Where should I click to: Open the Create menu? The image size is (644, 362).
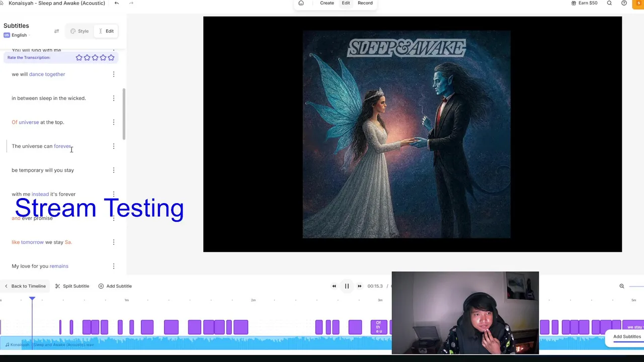pos(327,3)
